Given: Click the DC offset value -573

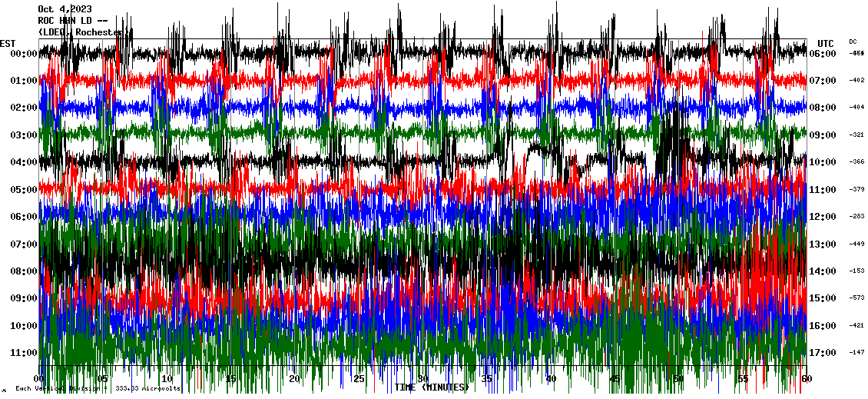Looking at the screenshot, I should point(856,298).
